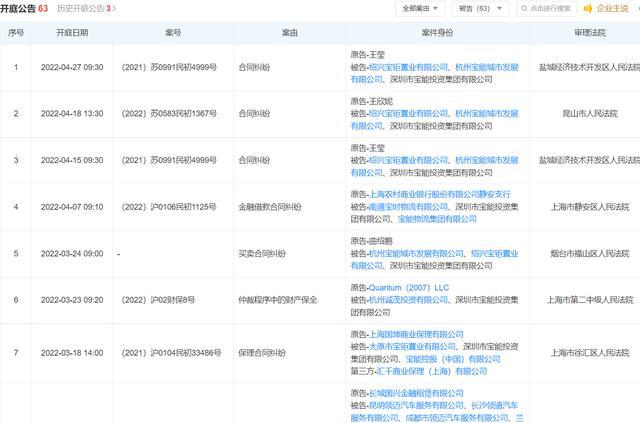Image resolution: width=640 pixels, height=423 pixels.
Task: Click the date 2022-03-23 09:20
Action: pyautogui.click(x=72, y=300)
